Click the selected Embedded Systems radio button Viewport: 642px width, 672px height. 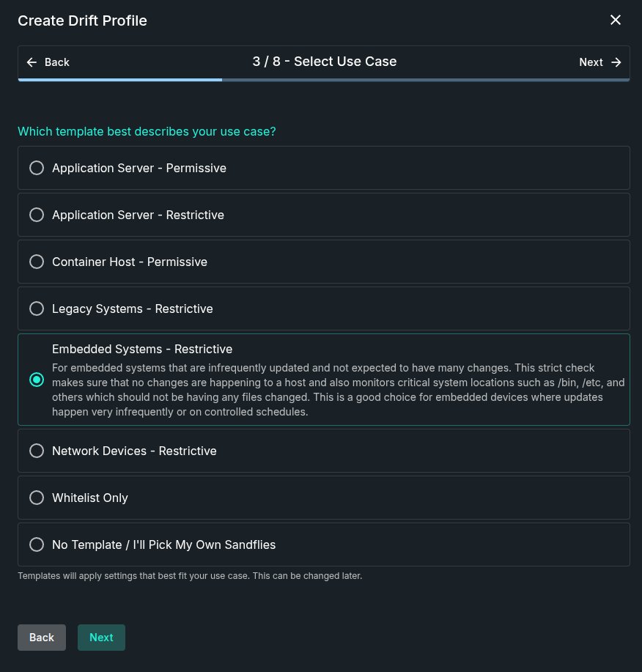(37, 380)
